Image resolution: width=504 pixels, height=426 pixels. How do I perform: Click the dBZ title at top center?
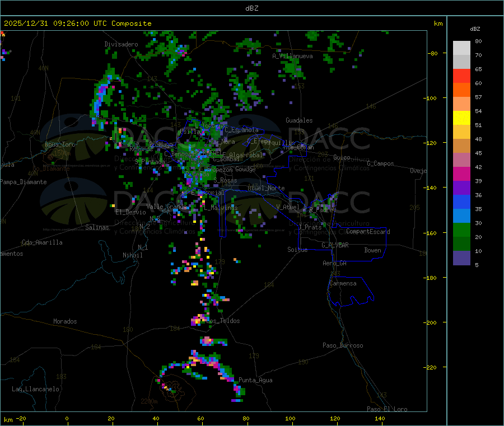pyautogui.click(x=251, y=8)
